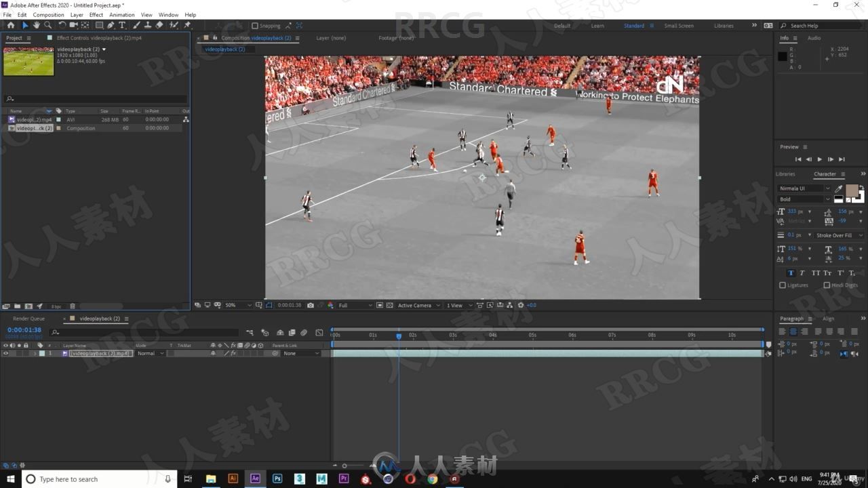Select the Hand tool

(x=37, y=25)
